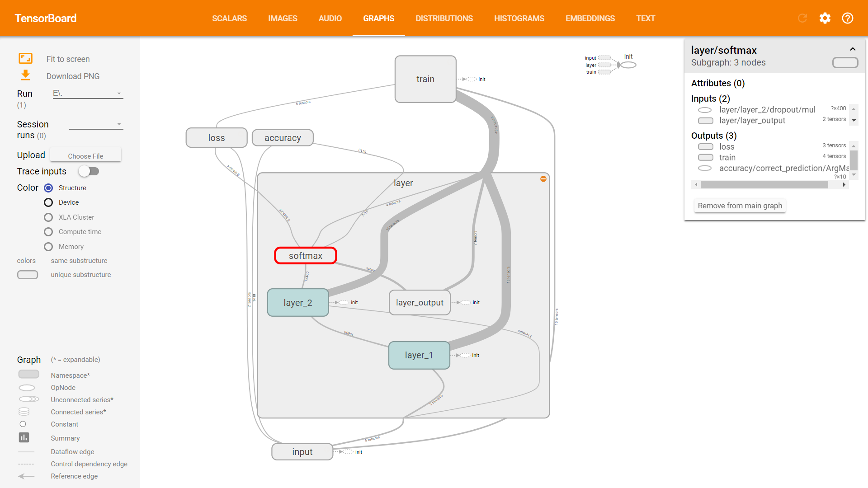Click Remove from main graph button
Screen dimensions: 868x488
[x=740, y=206]
